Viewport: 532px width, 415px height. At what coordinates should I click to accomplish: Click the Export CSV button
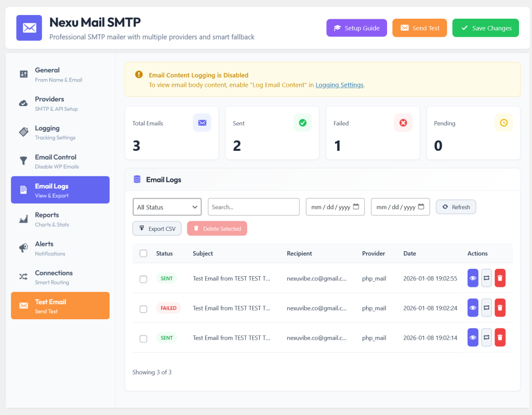[x=157, y=228]
